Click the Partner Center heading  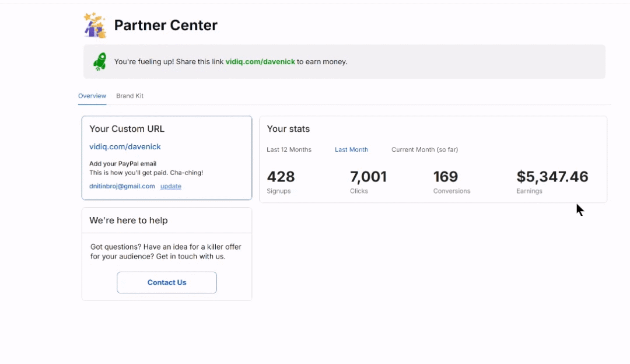click(x=166, y=25)
